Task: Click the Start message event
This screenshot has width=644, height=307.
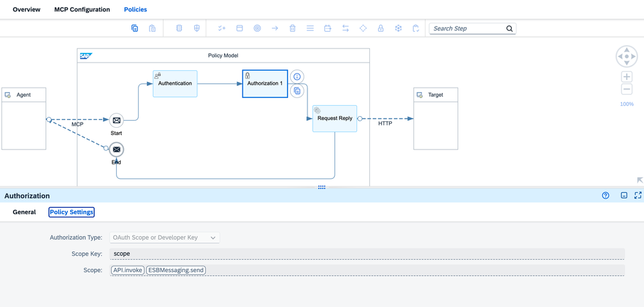Action: [x=117, y=121]
